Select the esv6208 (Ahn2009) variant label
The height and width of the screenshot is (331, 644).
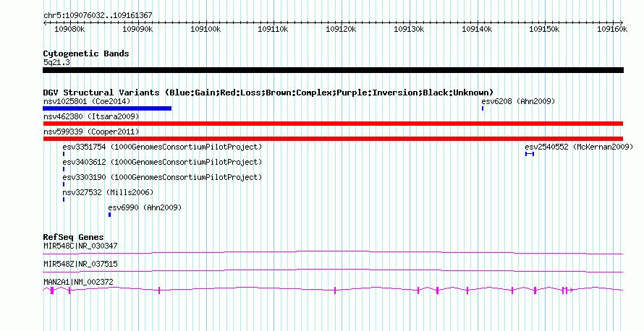pos(518,101)
